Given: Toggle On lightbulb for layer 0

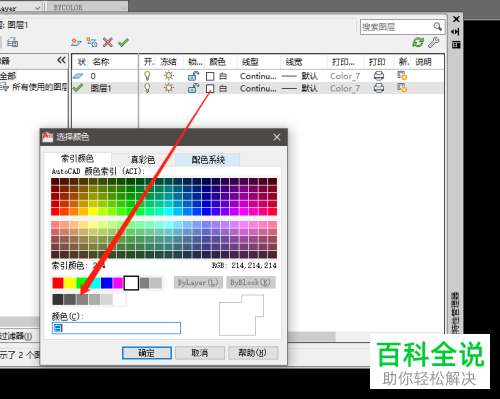Looking at the screenshot, I should (147, 76).
